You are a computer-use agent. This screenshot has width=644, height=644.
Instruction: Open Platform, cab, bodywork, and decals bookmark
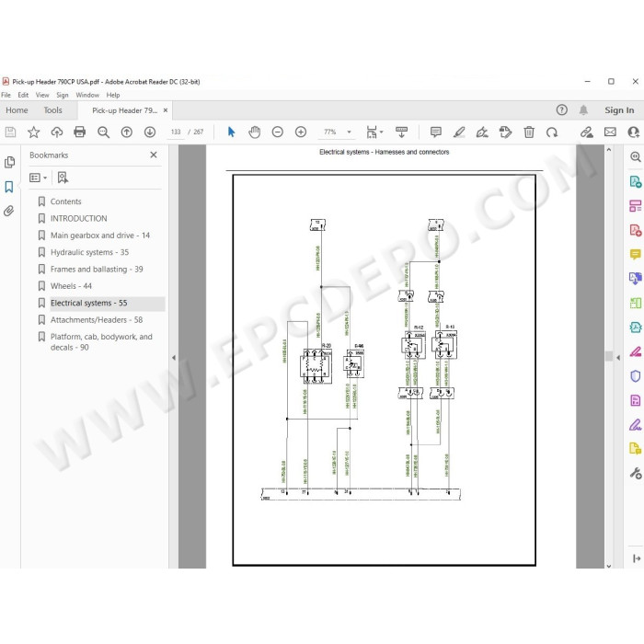click(x=101, y=342)
